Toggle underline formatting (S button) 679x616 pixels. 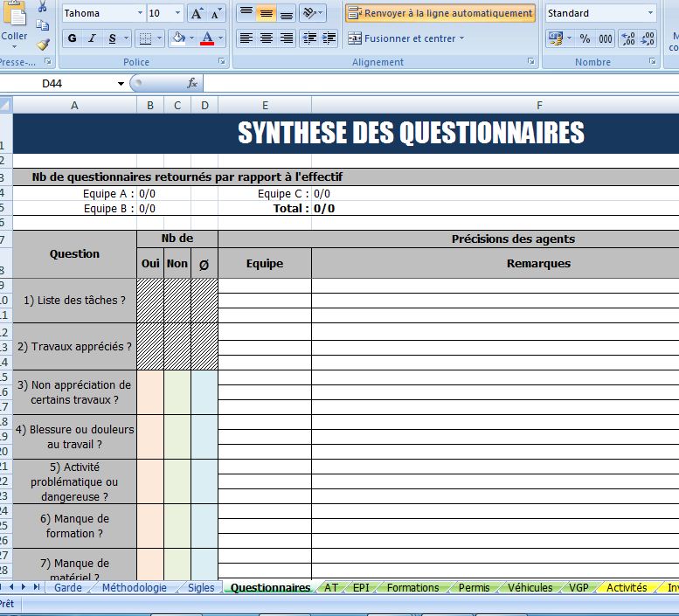(112, 38)
